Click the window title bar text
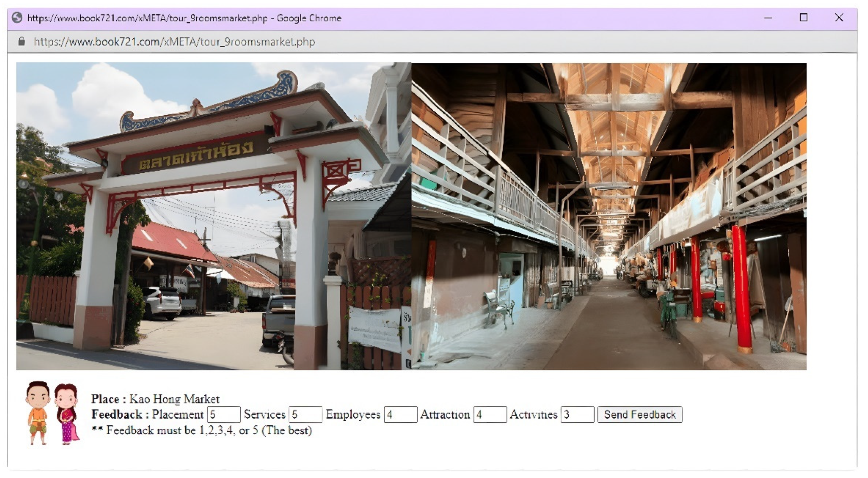Viewport: 868px width, 478px height. tap(184, 18)
